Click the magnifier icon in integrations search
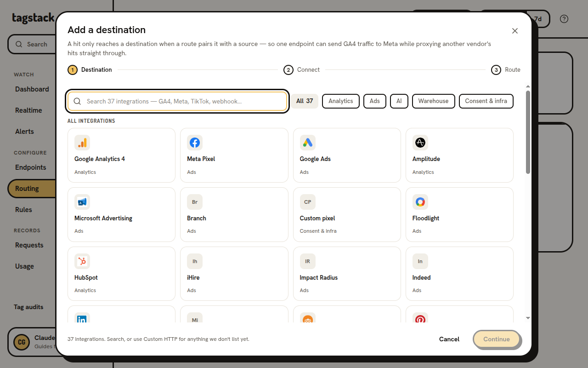The image size is (588, 368). tap(78, 101)
